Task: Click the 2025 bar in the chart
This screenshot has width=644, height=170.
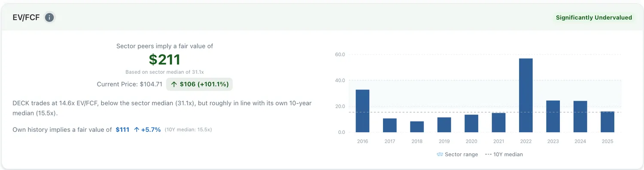Action: click(x=608, y=122)
